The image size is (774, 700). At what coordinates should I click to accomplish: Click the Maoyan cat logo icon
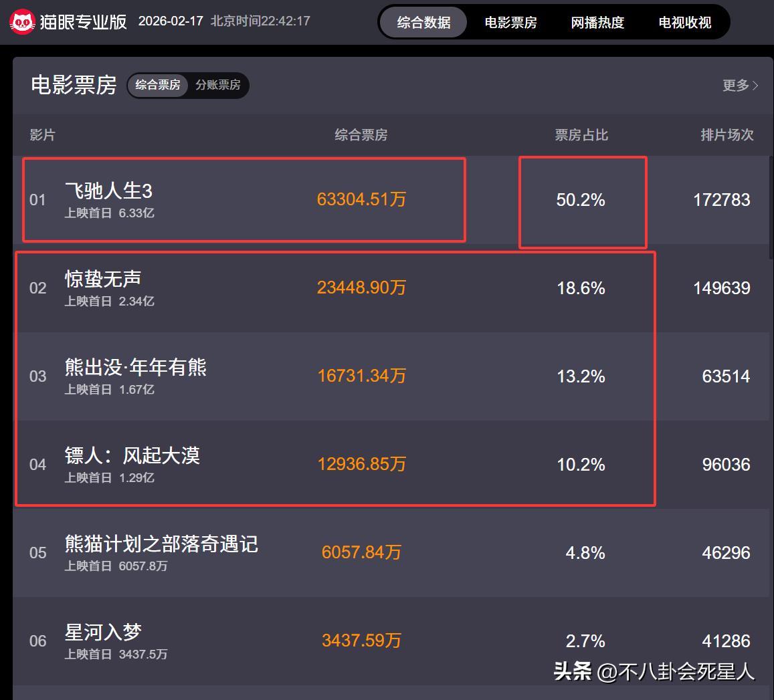click(x=23, y=22)
